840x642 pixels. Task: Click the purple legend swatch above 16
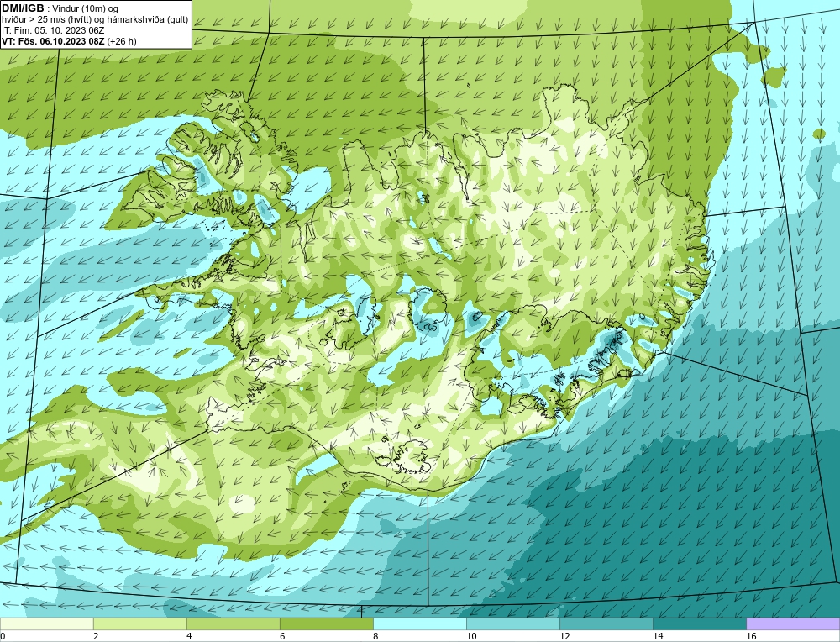click(793, 624)
